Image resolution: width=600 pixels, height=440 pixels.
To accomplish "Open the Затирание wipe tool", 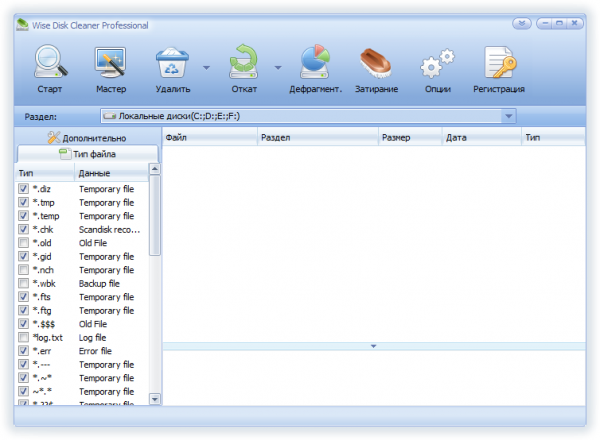I will point(375,63).
